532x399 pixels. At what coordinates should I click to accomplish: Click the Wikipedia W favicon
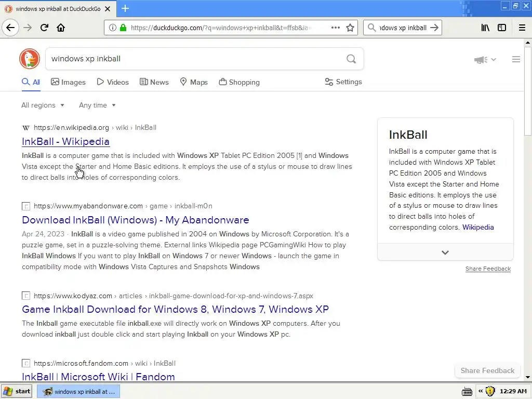pos(26,128)
